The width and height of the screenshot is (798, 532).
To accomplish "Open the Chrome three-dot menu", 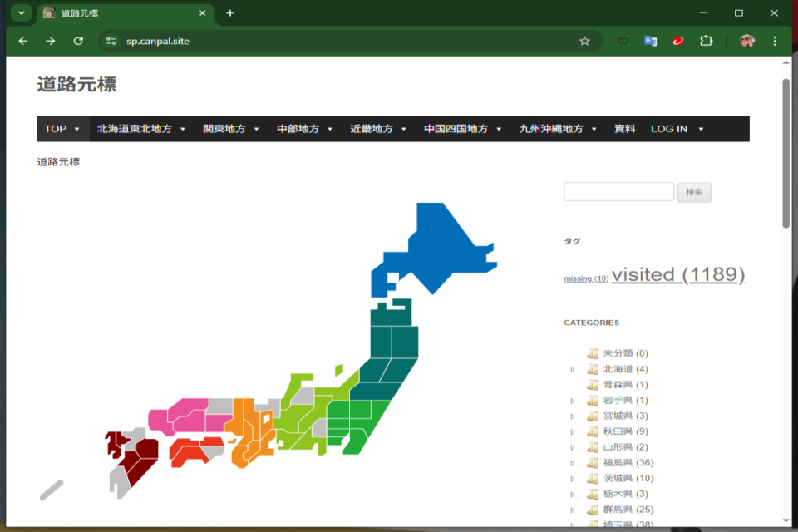I will [x=775, y=41].
